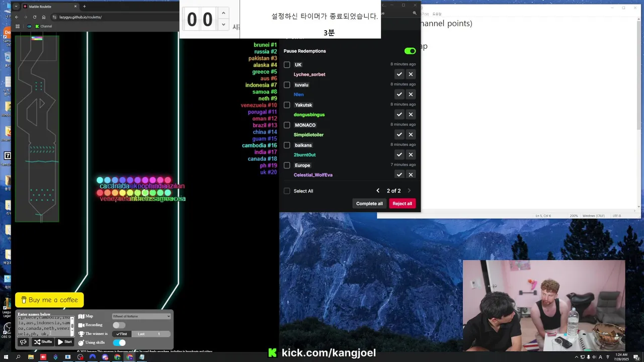Go to previous redemptions page

(x=378, y=191)
